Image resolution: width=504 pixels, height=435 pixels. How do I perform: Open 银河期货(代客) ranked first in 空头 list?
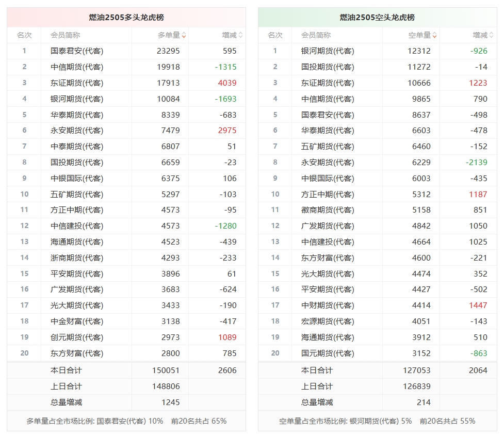[x=328, y=51]
